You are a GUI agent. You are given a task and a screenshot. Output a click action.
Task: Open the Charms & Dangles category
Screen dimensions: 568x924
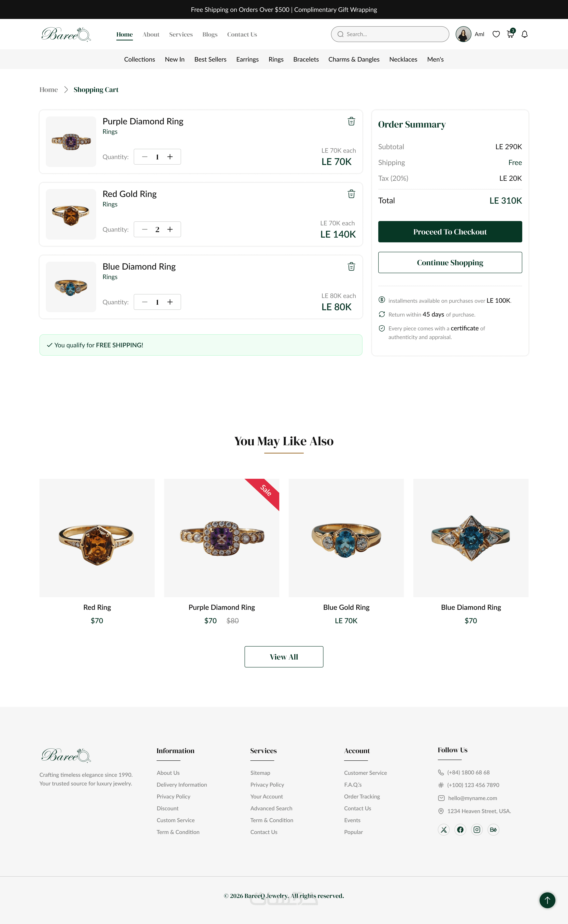pos(354,59)
